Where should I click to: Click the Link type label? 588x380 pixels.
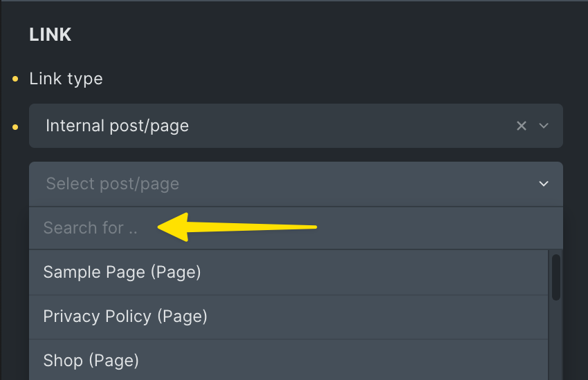point(66,79)
